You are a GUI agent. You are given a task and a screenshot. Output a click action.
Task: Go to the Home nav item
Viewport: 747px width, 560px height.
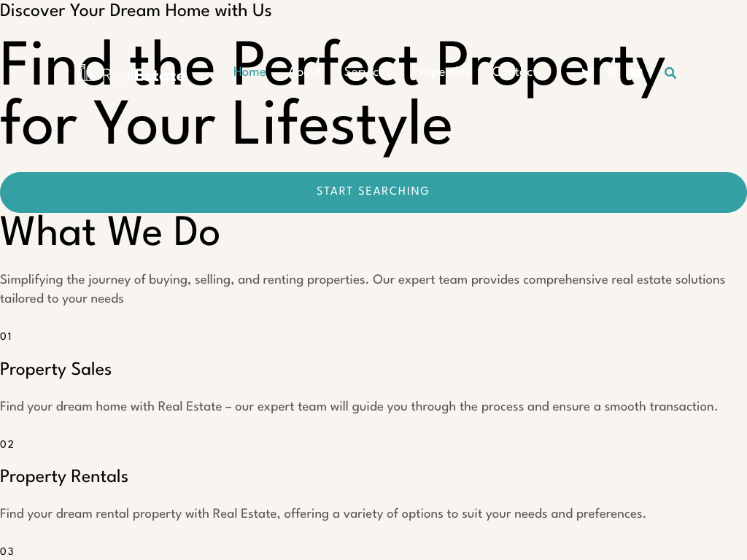pyautogui.click(x=249, y=72)
